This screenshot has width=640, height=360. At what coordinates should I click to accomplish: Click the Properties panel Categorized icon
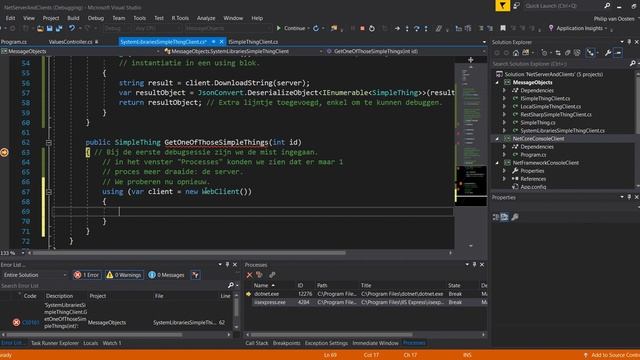pyautogui.click(x=496, y=217)
